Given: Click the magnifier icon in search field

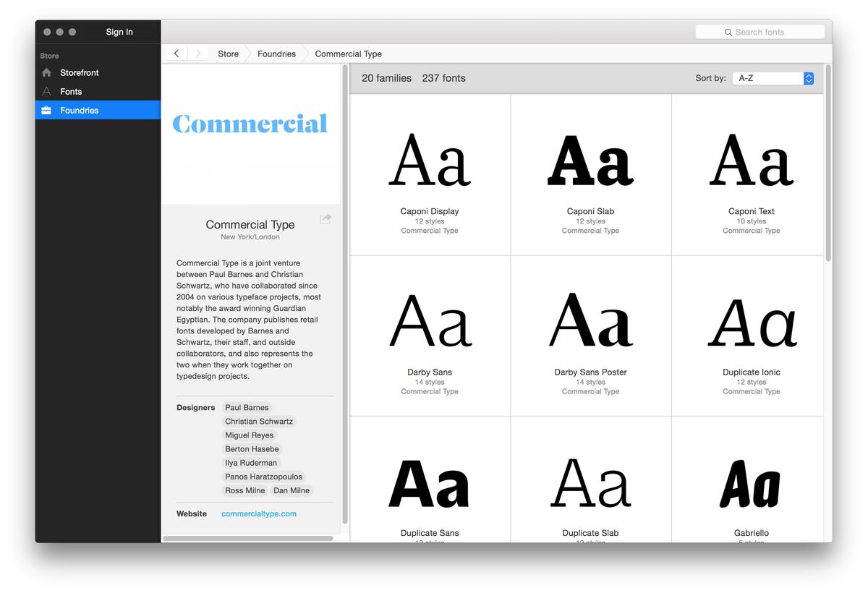Looking at the screenshot, I should coord(728,33).
